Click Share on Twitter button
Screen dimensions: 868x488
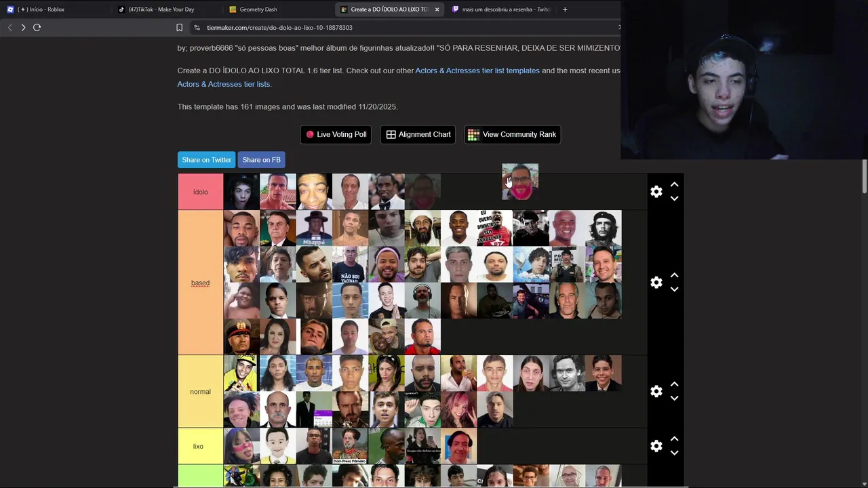206,160
